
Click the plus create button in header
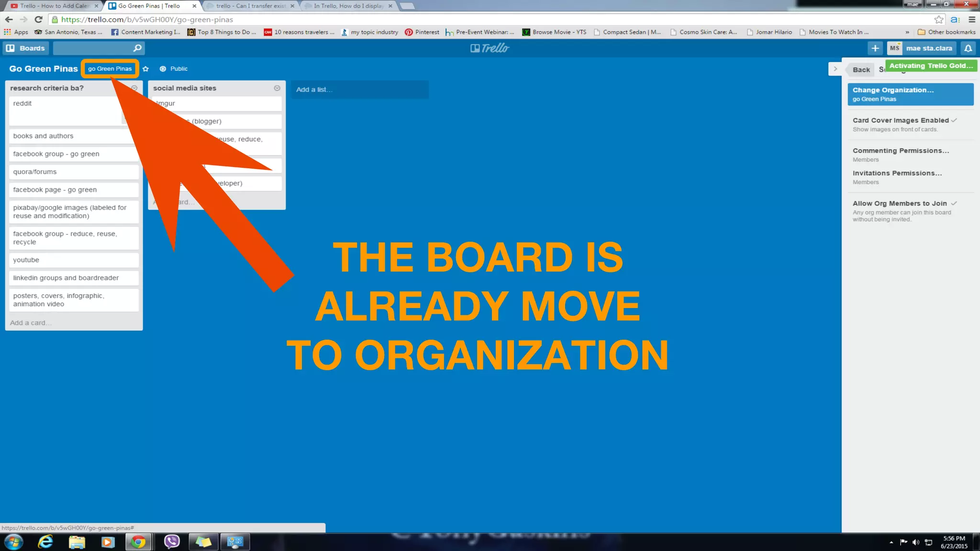click(875, 48)
